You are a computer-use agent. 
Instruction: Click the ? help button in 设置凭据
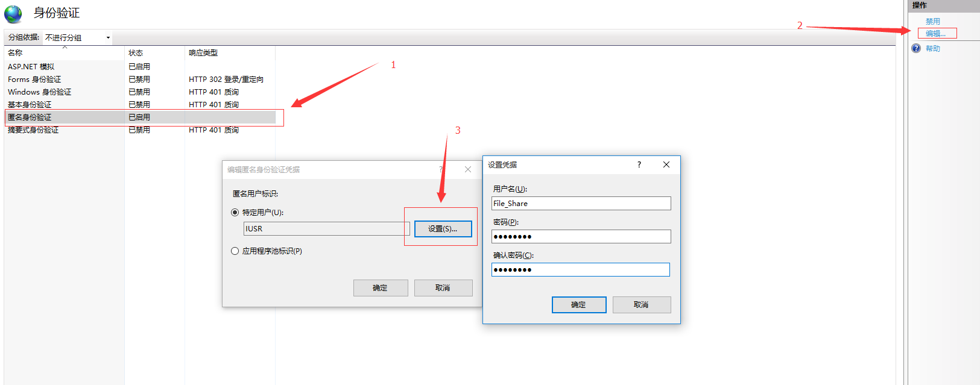[639, 164]
